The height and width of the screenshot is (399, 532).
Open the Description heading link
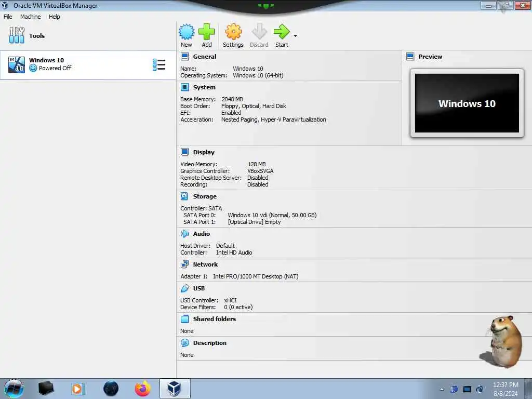[x=210, y=343]
